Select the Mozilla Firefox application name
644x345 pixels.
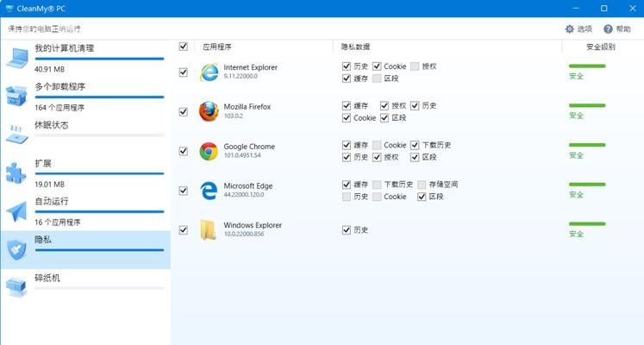click(247, 107)
